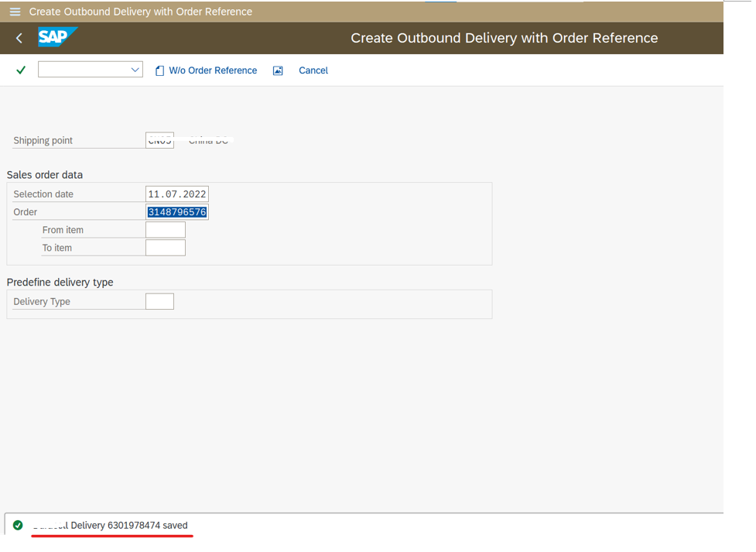This screenshot has width=756, height=552.
Task: Click the Delivery Type input field
Action: coord(159,302)
